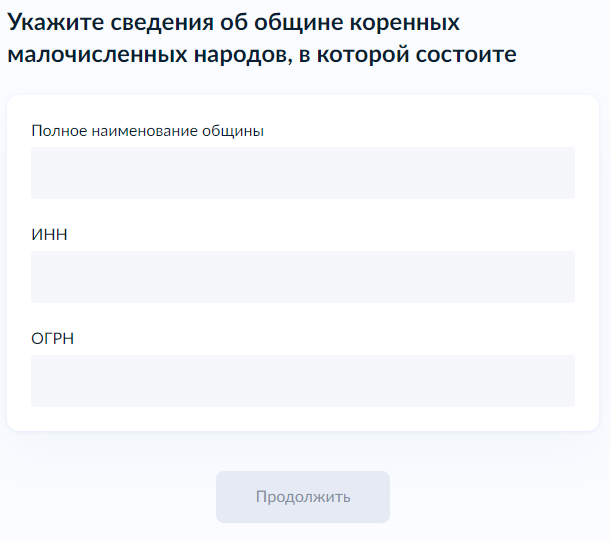Place cursor in community full name field

pos(303,173)
